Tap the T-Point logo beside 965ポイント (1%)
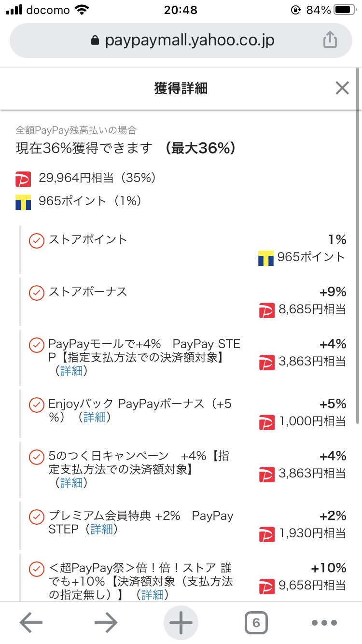This screenshot has height=644, width=362. tap(23, 202)
